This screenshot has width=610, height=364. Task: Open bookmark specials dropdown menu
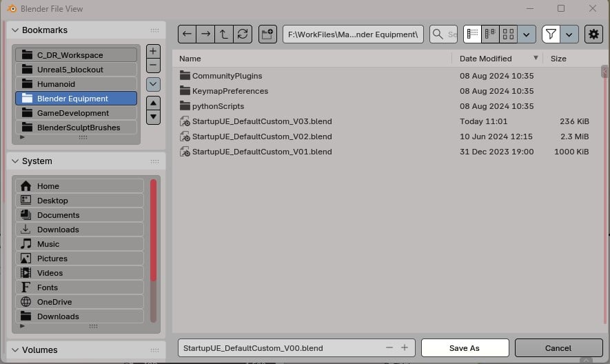click(153, 84)
